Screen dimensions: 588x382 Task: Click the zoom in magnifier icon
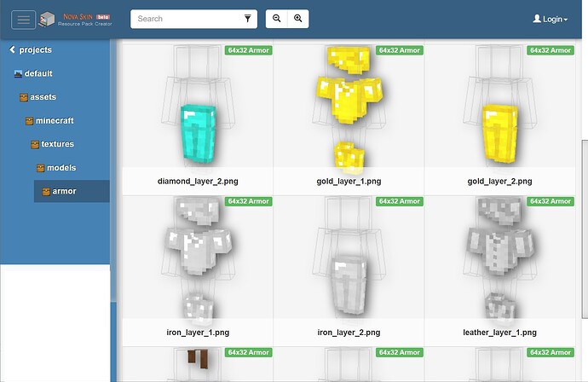pyautogui.click(x=298, y=19)
